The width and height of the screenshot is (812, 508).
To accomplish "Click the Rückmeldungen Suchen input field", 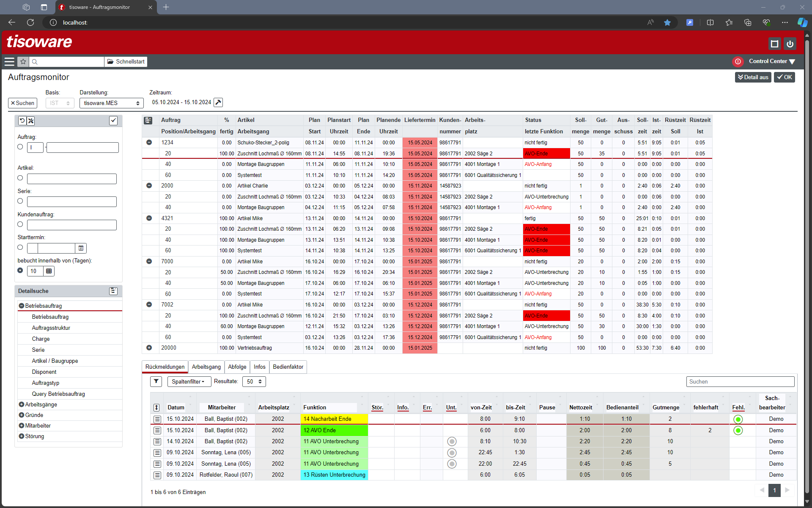I will 740,382.
